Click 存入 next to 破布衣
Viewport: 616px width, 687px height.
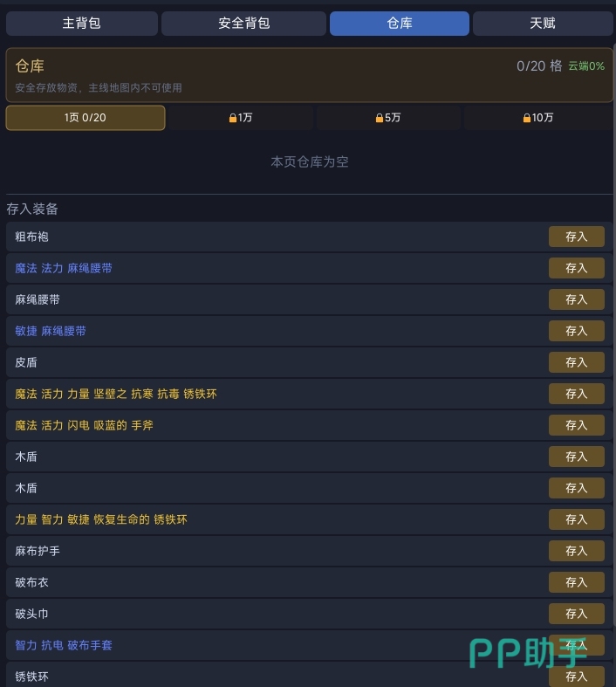click(576, 582)
